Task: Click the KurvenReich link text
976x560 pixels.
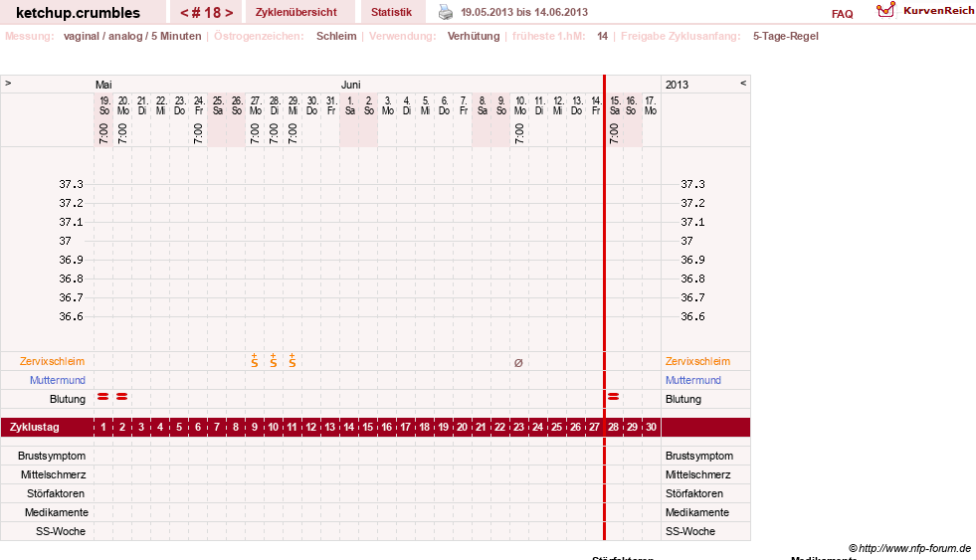Action: [x=939, y=11]
